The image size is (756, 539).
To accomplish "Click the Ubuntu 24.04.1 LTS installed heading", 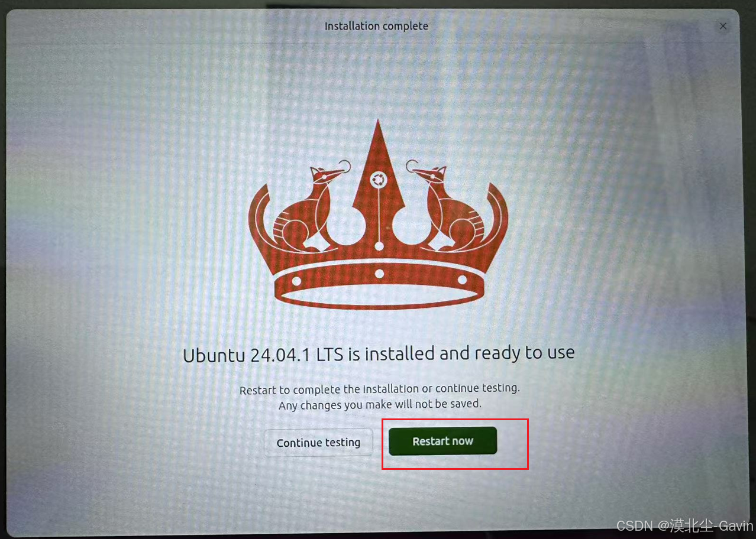I will (x=379, y=354).
